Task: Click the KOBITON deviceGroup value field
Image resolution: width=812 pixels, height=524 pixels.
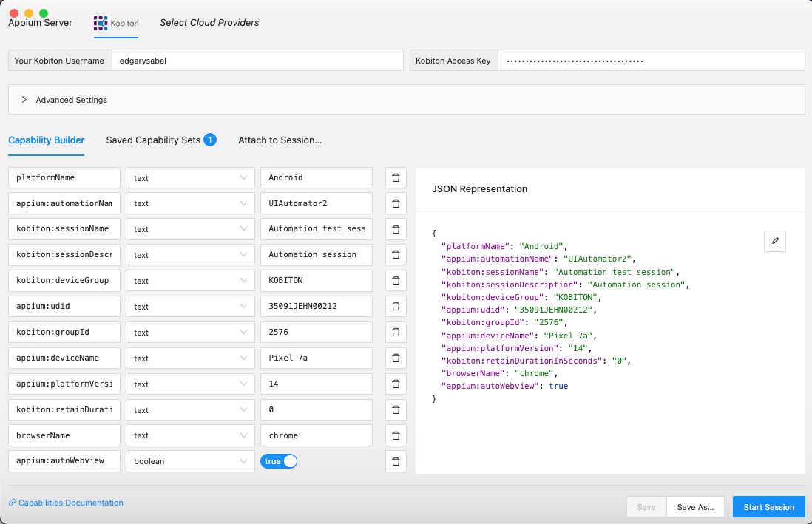Action: [x=317, y=281]
